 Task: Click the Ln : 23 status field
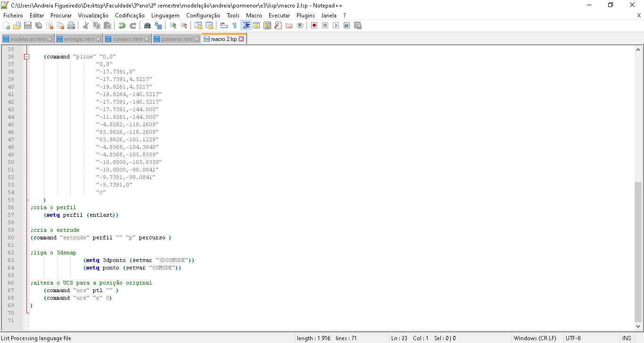(399, 338)
